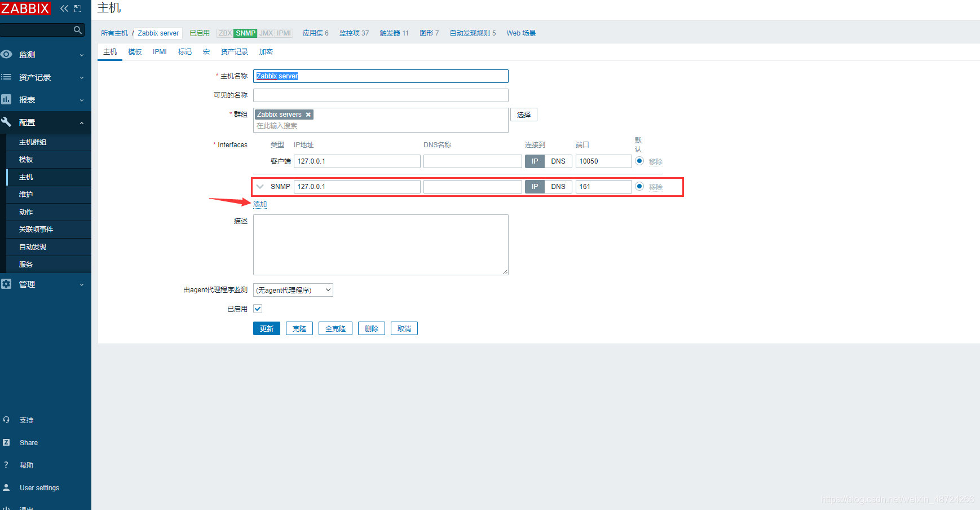Set SNMP interface connection to DNS

point(558,187)
